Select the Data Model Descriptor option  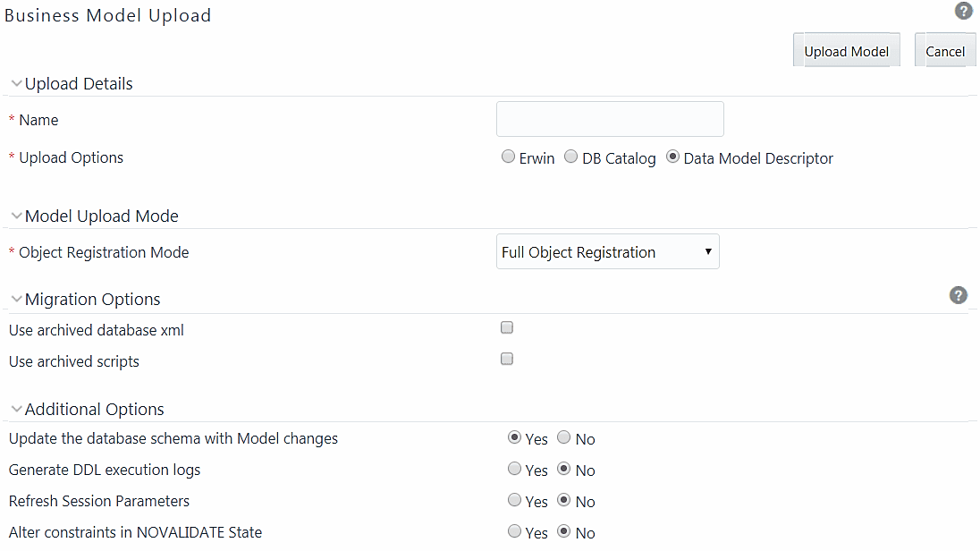click(672, 157)
